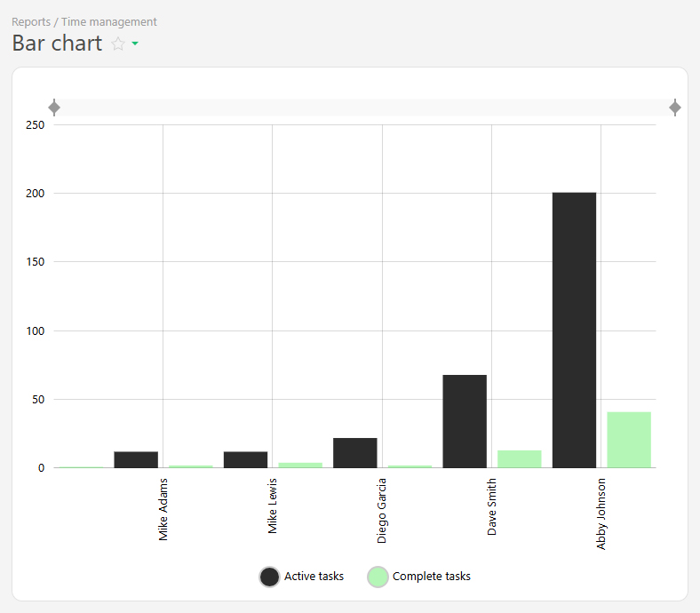Select Dave Smith's black Active tasks bar

tap(465, 421)
